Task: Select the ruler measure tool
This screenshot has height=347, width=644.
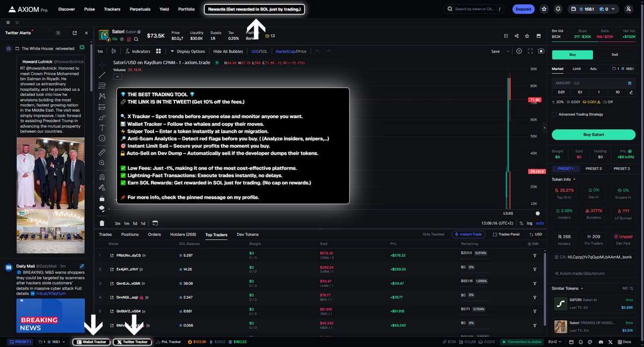Action: (x=102, y=153)
